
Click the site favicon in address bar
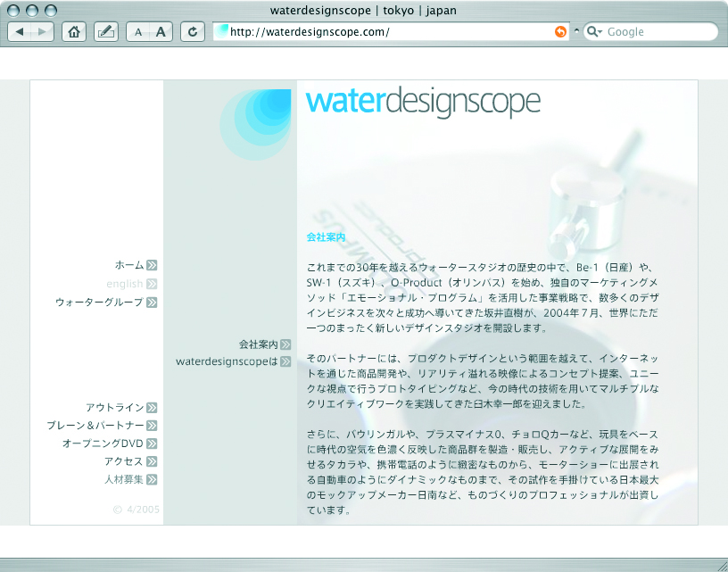click(x=222, y=31)
